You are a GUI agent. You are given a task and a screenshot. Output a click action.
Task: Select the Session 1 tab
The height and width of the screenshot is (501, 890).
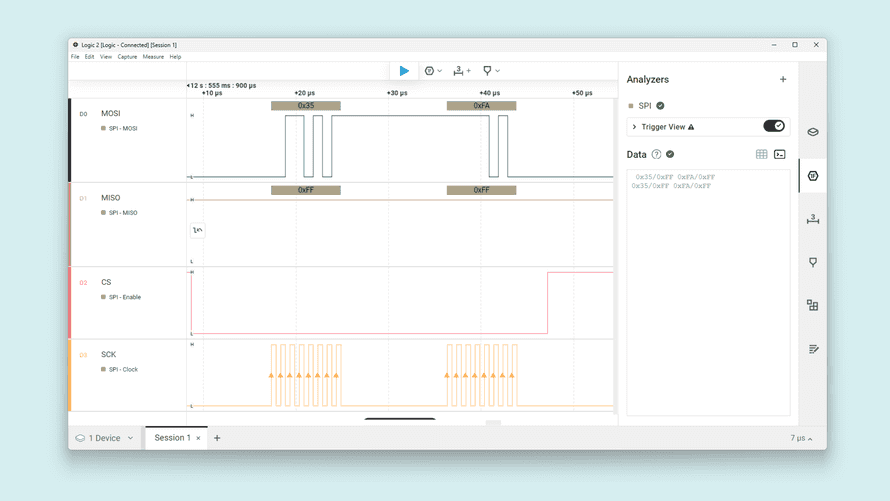click(x=170, y=438)
